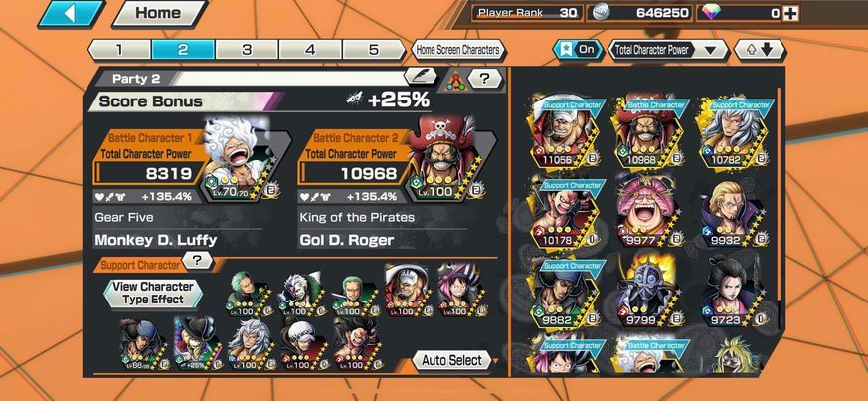Click the question mark beside Party 2

click(484, 78)
